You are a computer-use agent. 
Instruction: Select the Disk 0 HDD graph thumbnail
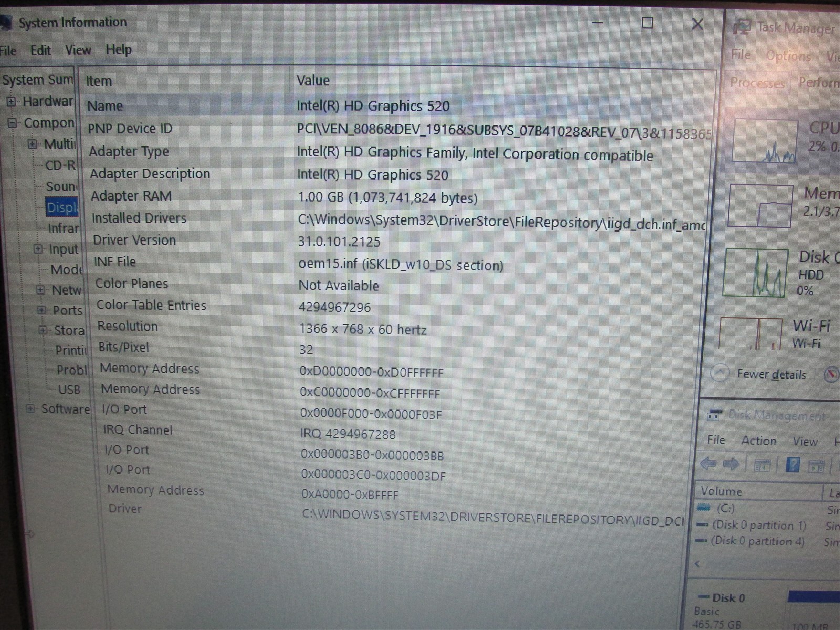pyautogui.click(x=755, y=273)
